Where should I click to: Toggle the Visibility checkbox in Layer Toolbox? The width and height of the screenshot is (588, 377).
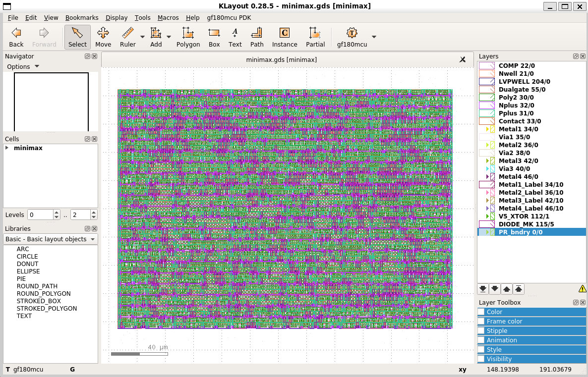[x=481, y=359]
